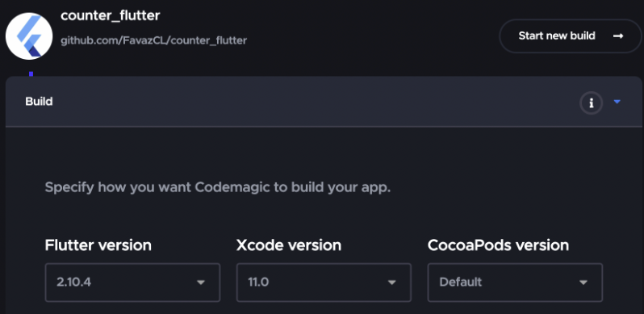
Task: Open the Build section info icon
Action: 591,103
